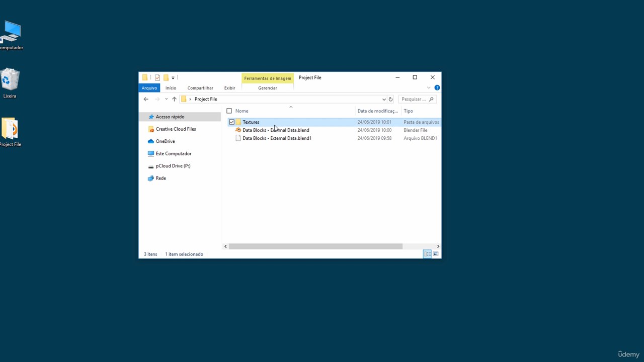644x362 pixels.
Task: Open Creative Cloud Files in navigation pane
Action: coord(176,129)
